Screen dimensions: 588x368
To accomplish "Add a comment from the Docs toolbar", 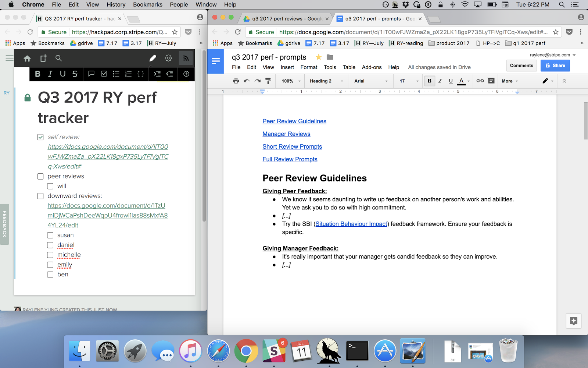I will click(491, 81).
